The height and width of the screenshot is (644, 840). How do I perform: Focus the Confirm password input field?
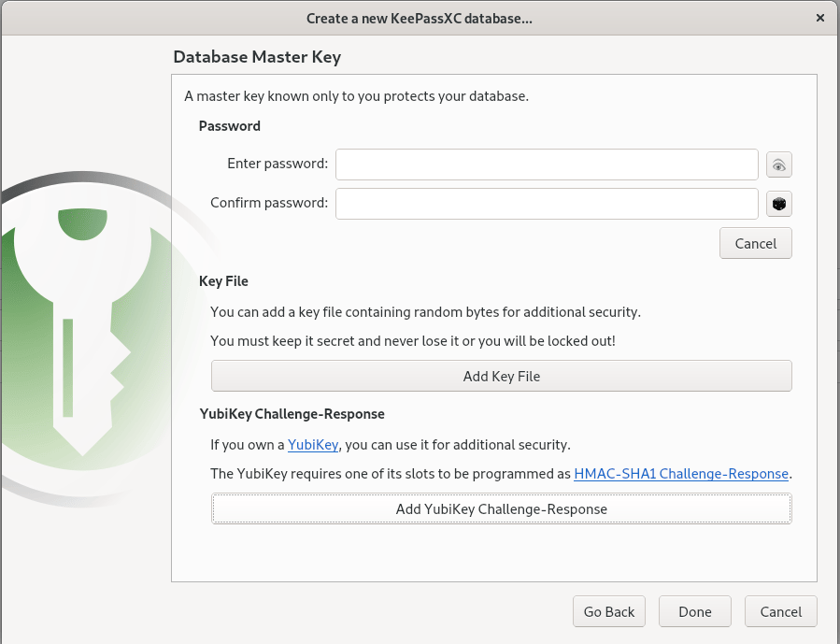tap(547, 204)
